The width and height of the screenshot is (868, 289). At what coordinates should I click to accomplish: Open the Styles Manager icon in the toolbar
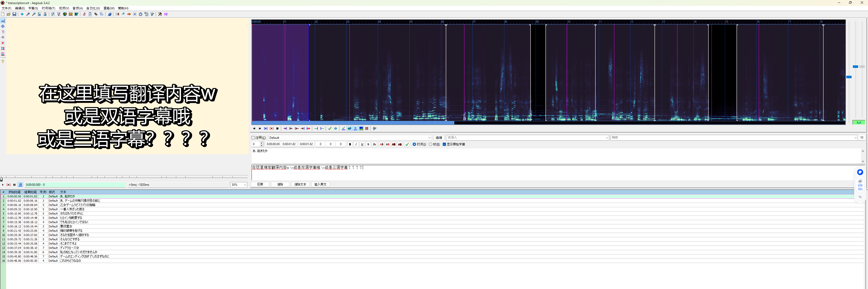pos(84,14)
